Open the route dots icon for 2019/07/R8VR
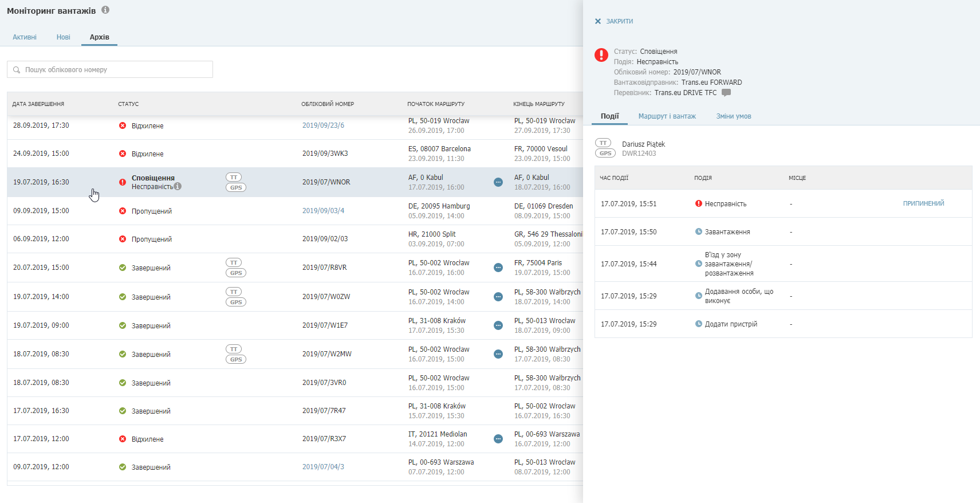980x503 pixels. (x=498, y=268)
